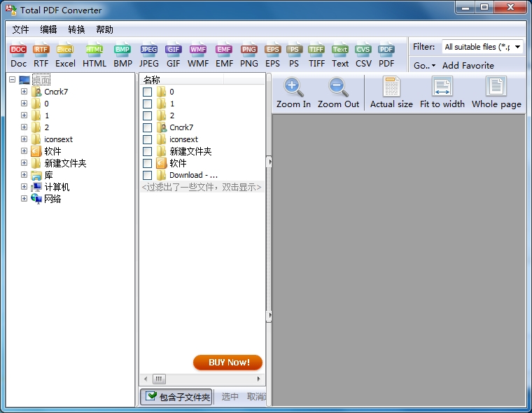The width and height of the screenshot is (532, 413).
Task: Select 新建文件夹 in the folder tree
Action: click(x=65, y=163)
